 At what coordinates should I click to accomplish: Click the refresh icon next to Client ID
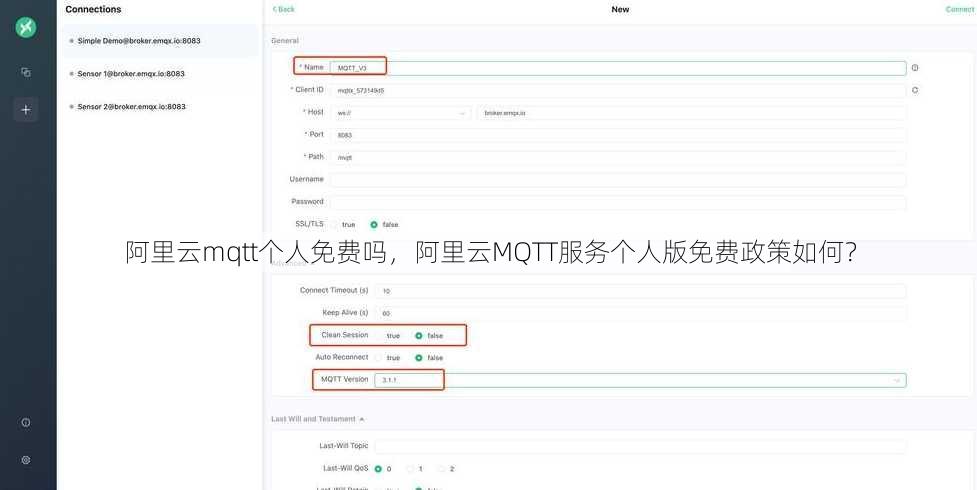[915, 90]
